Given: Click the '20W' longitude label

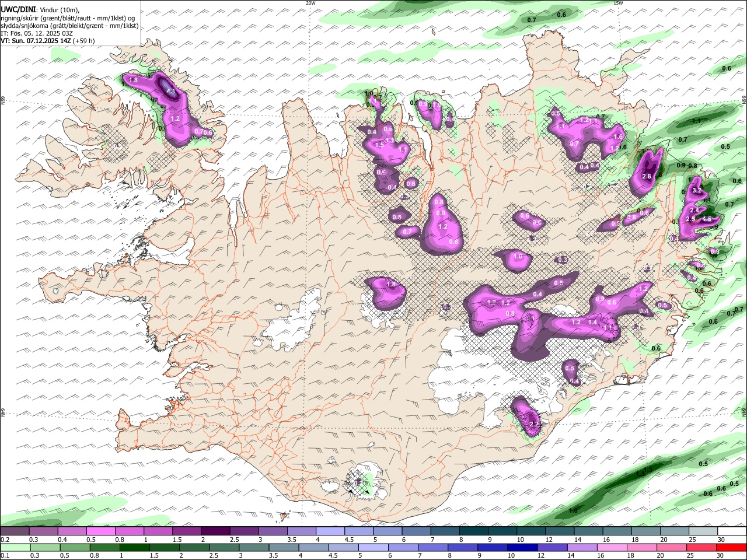Looking at the screenshot, I should pos(310,3).
